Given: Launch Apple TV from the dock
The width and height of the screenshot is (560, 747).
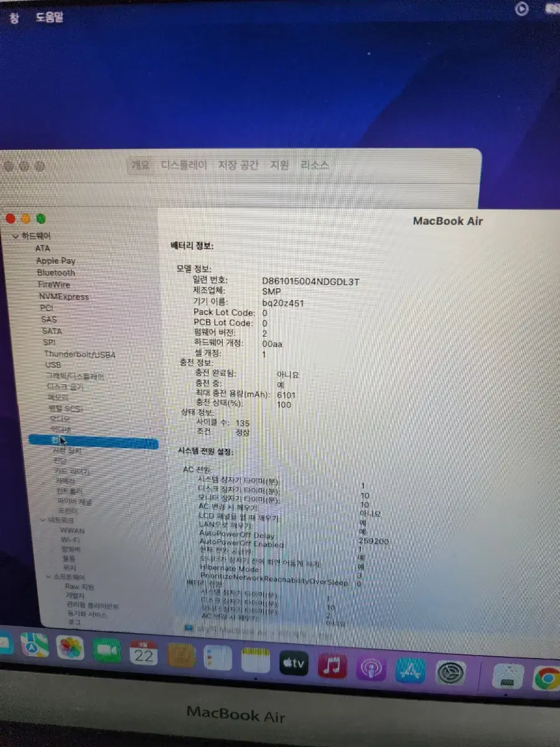Looking at the screenshot, I should (294, 664).
